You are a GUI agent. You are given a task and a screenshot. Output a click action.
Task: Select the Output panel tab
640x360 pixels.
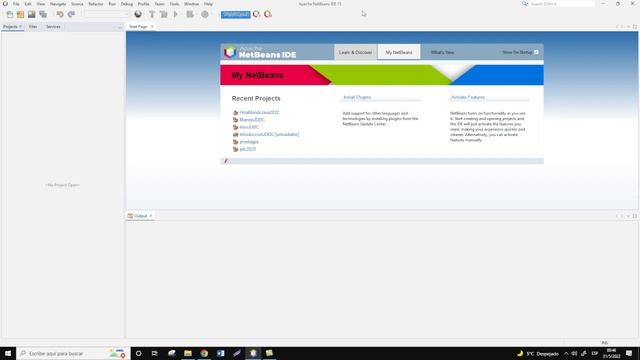140,216
